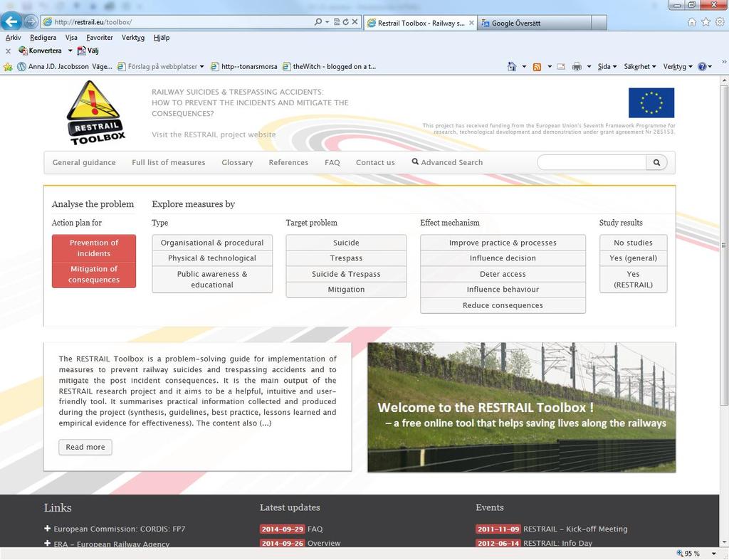729x560 pixels.
Task: Click the browser Forward arrow button
Action: tap(31, 21)
